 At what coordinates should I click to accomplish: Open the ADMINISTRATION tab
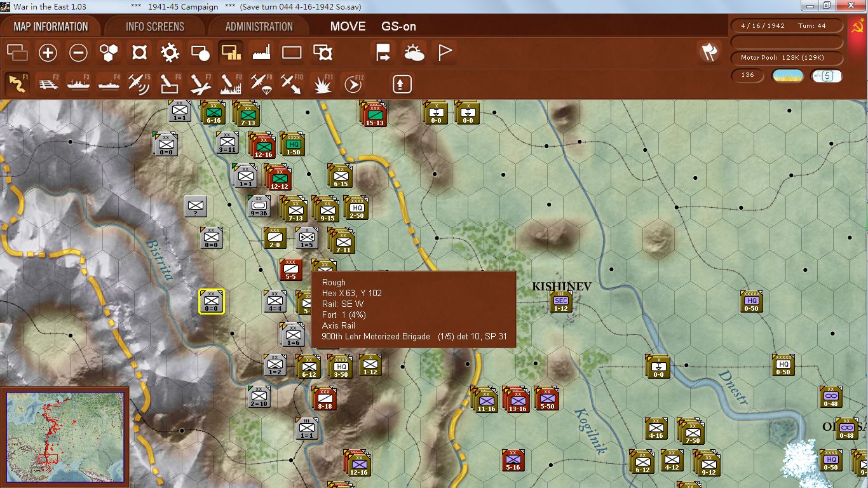click(259, 27)
